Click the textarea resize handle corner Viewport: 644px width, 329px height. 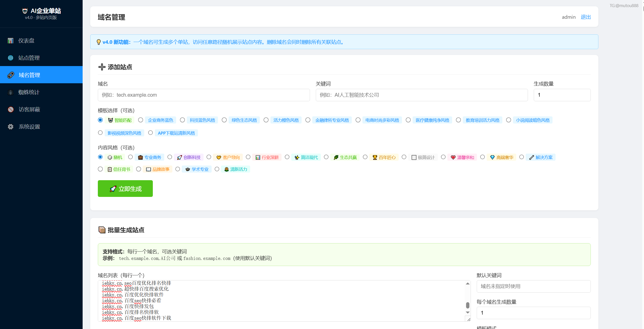coord(469,319)
